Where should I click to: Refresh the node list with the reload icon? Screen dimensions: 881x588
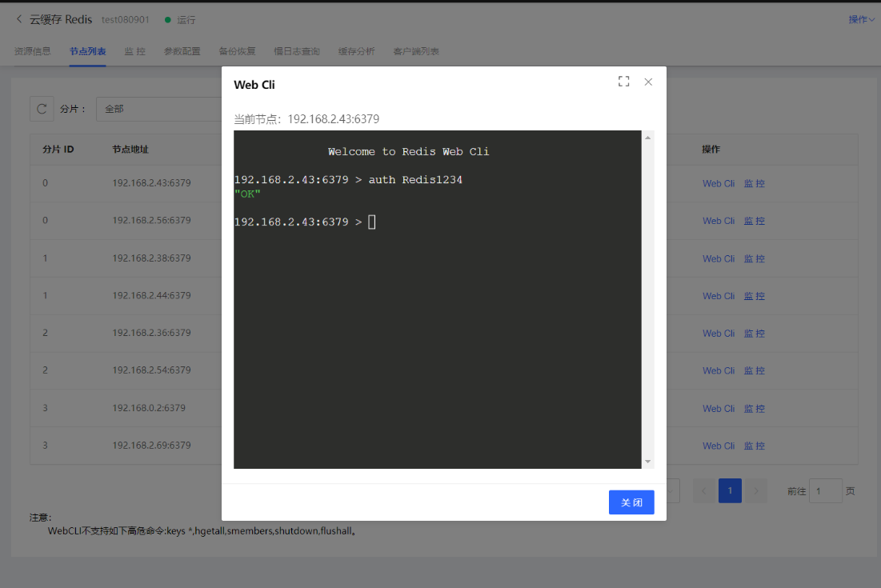click(x=42, y=109)
